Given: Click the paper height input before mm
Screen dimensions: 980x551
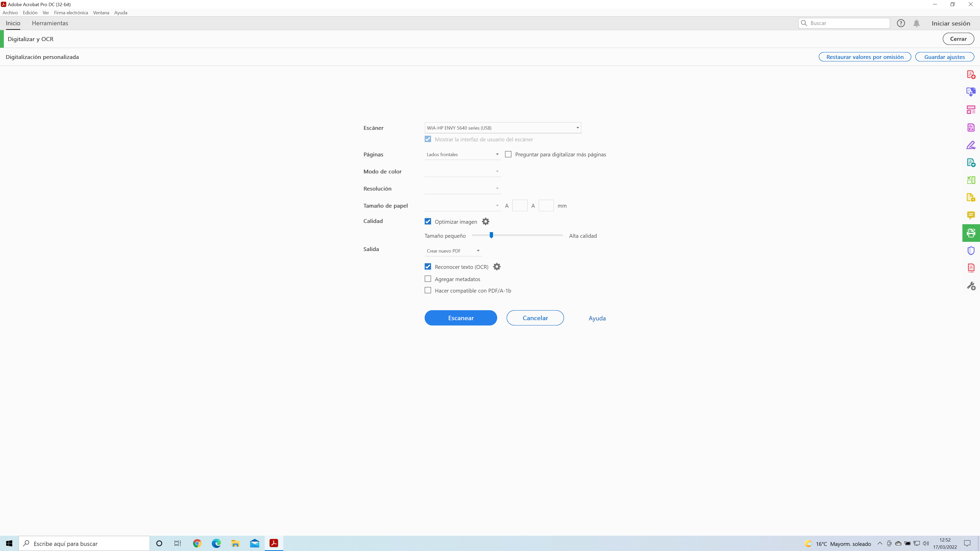Looking at the screenshot, I should pyautogui.click(x=546, y=206).
